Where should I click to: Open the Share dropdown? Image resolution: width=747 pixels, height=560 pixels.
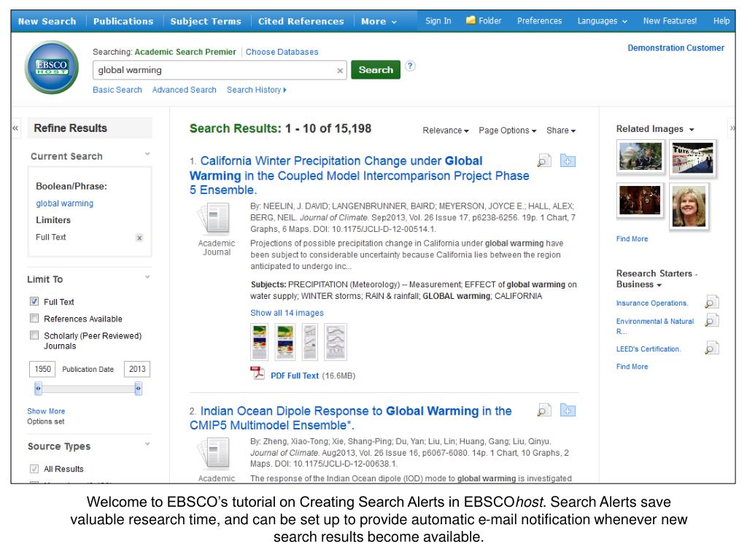pos(561,131)
